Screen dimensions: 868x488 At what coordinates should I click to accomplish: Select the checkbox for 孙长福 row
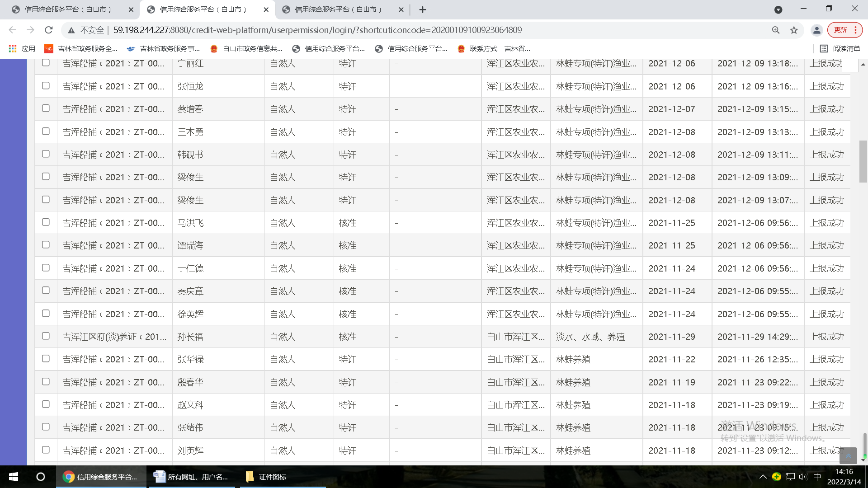tap(46, 336)
